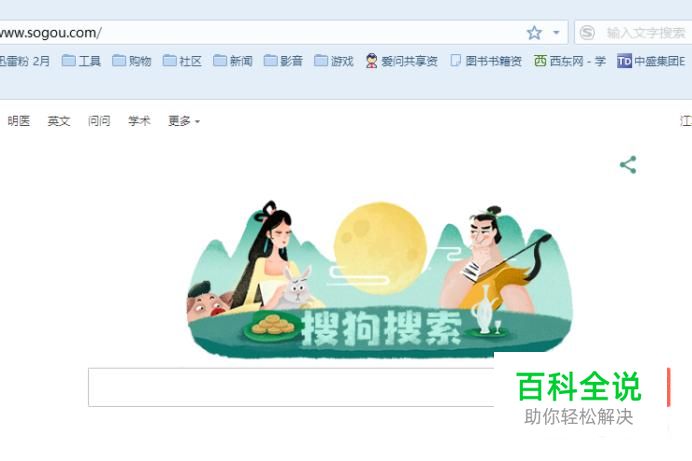Click the bookmark star icon in address bar
The width and height of the screenshot is (692, 461).
pyautogui.click(x=534, y=33)
